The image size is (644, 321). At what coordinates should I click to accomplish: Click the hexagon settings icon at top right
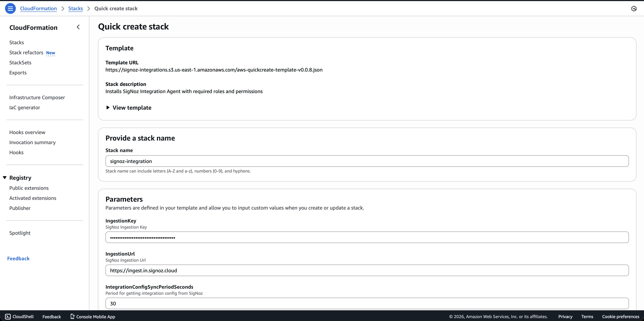[x=634, y=9]
